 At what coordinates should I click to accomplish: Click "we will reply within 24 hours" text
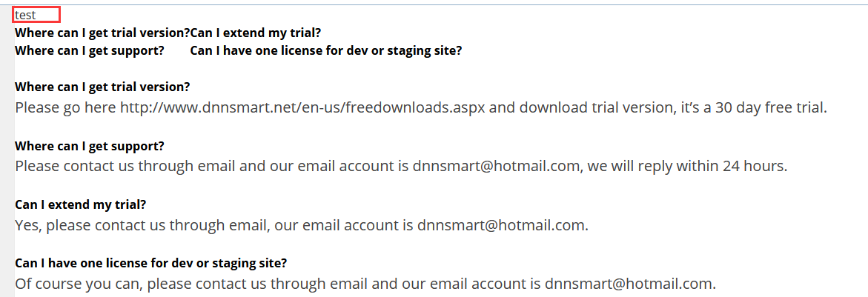[x=686, y=167]
